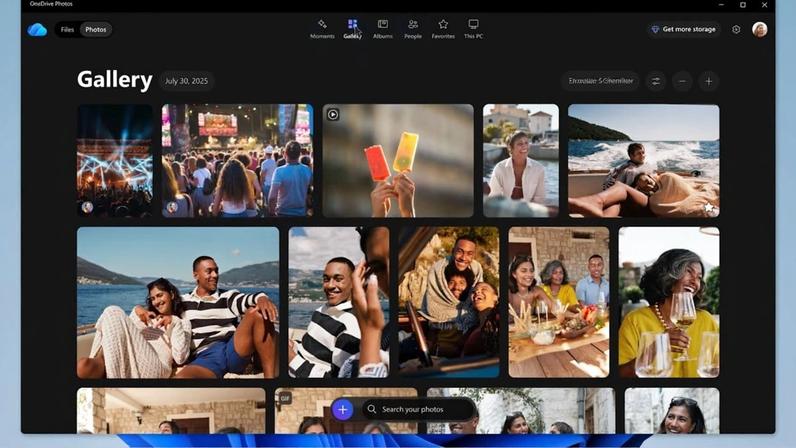This screenshot has width=796, height=448.
Task: Open the speedboat couple photo
Action: 643,161
